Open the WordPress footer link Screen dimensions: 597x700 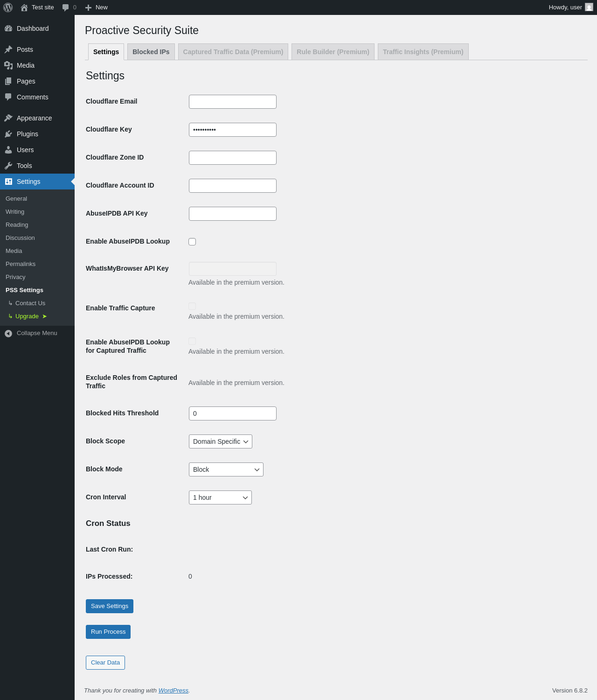174,691
